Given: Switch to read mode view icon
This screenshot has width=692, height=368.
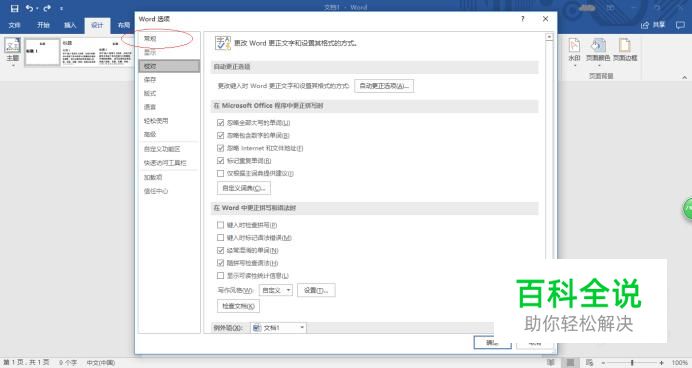Looking at the screenshot, I should click(551, 363).
